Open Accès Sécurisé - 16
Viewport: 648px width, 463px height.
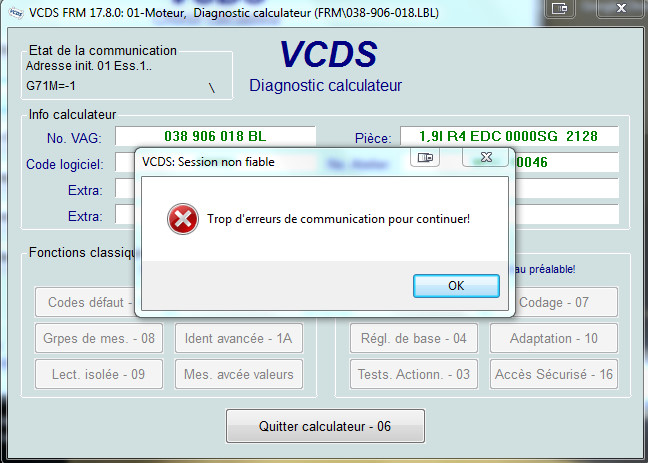point(554,374)
